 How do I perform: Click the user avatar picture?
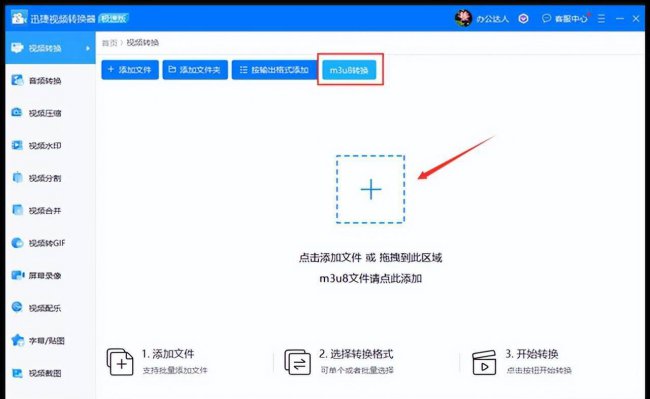point(463,18)
